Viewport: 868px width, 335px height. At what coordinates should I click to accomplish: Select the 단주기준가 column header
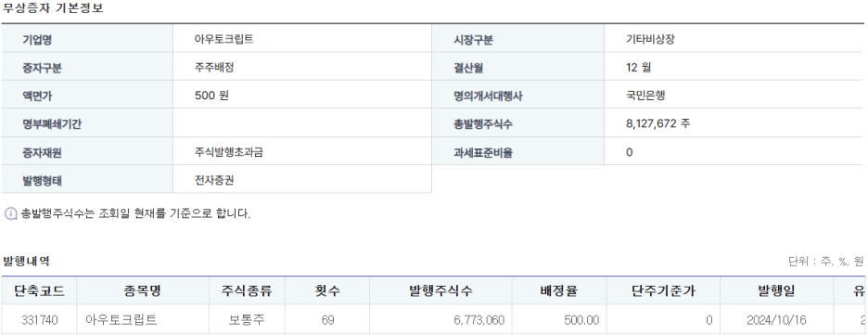(663, 290)
